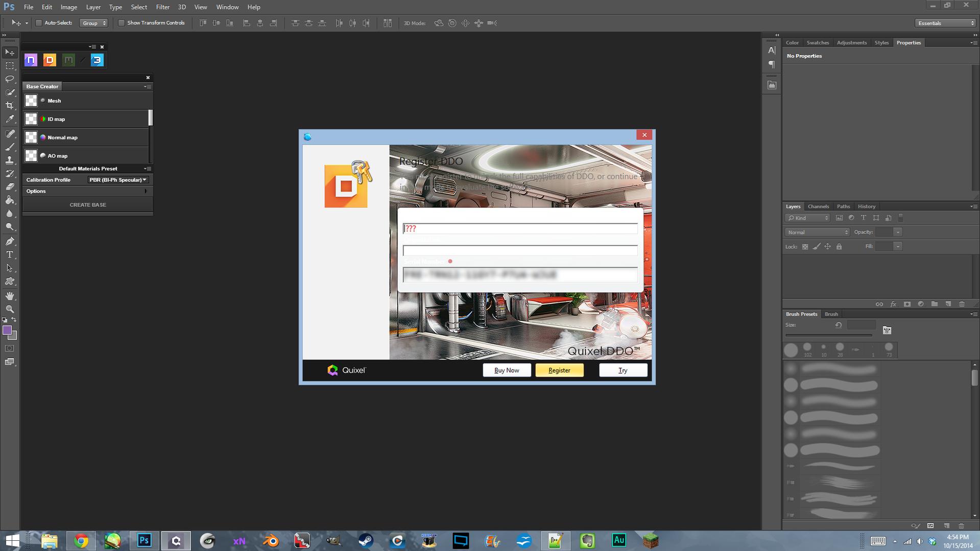The width and height of the screenshot is (980, 551).
Task: Switch to the Channels tab
Action: point(818,206)
